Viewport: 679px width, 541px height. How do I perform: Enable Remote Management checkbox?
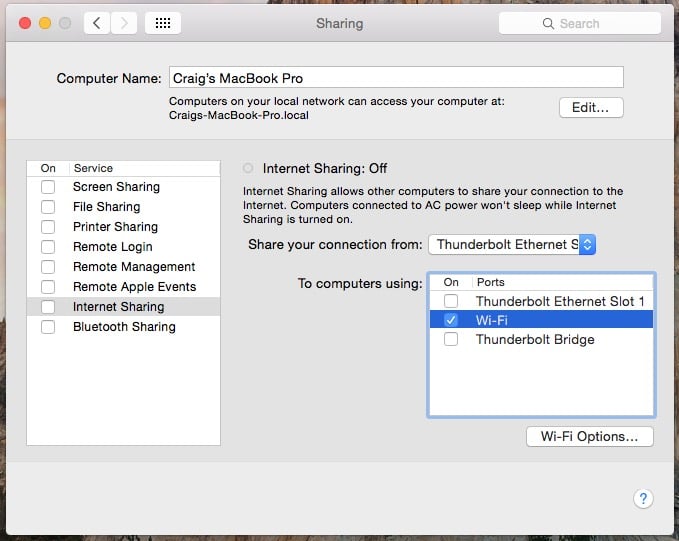point(48,267)
